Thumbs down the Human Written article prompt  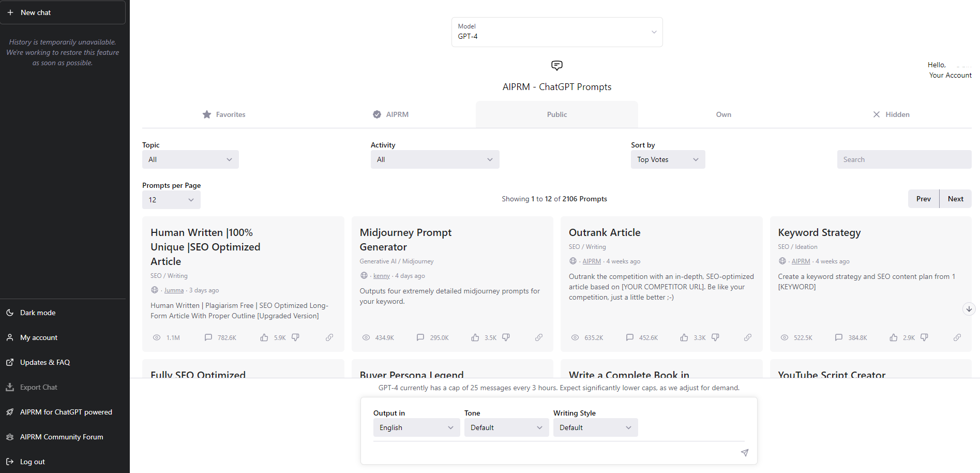coord(295,337)
